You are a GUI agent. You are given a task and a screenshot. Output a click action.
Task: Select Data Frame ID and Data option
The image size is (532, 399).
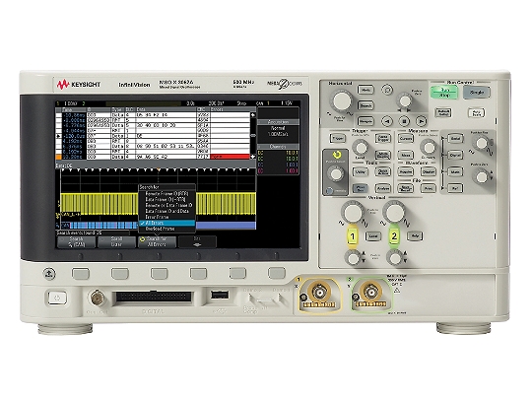tap(166, 211)
